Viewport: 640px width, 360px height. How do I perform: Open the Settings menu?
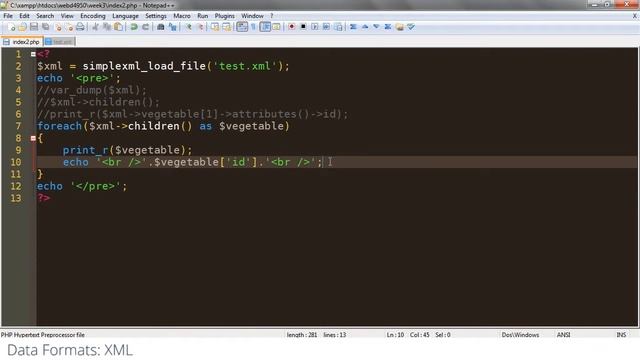pos(156,16)
